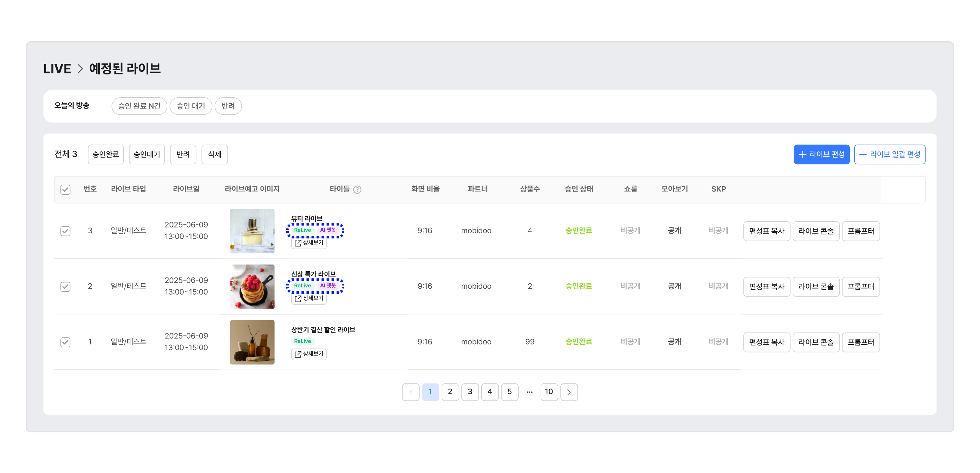980x473 pixels.
Task: Click the AI 챗봇 badge on 뷰티 라이브
Action: pyautogui.click(x=328, y=230)
